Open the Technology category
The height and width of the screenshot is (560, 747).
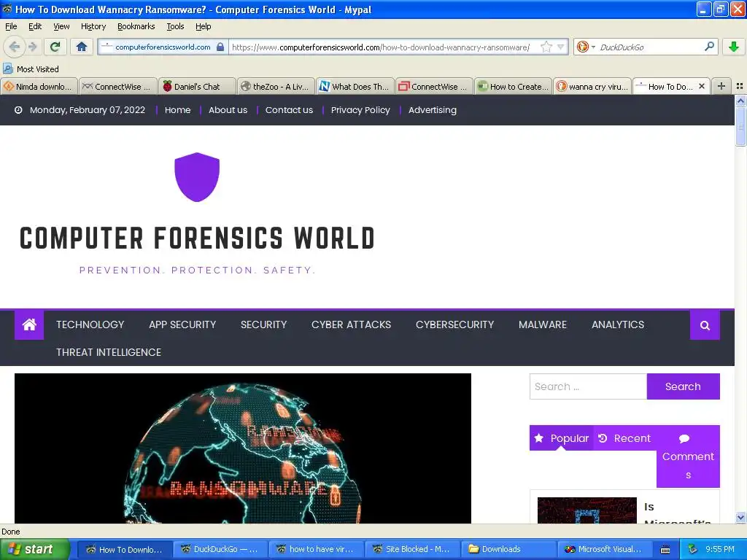pyautogui.click(x=90, y=324)
